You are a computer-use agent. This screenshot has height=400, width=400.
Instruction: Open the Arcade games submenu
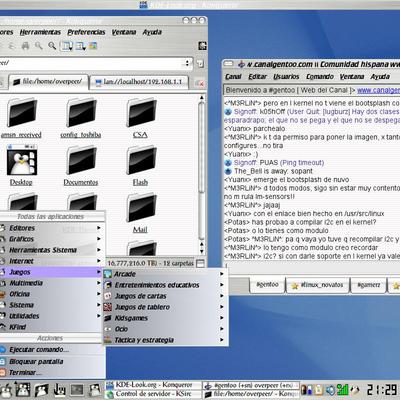(x=164, y=274)
